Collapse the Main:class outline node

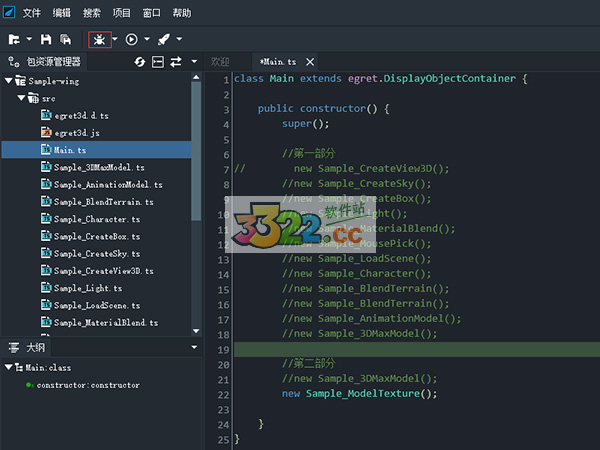coord(9,367)
